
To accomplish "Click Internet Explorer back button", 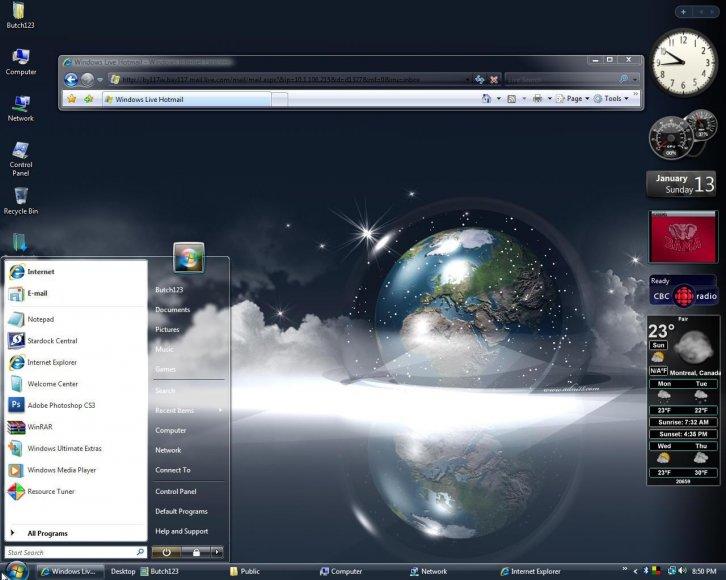I will tap(71, 80).
